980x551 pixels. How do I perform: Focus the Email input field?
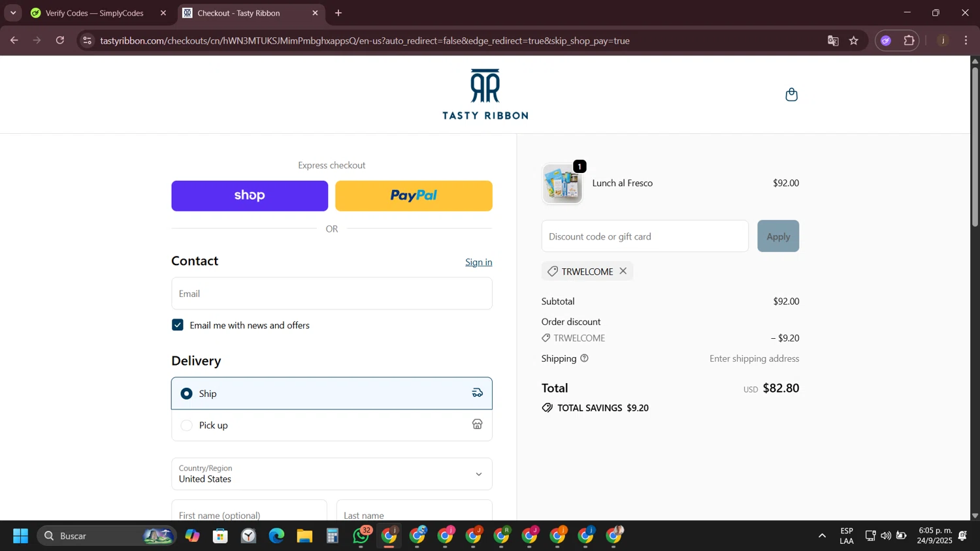331,294
